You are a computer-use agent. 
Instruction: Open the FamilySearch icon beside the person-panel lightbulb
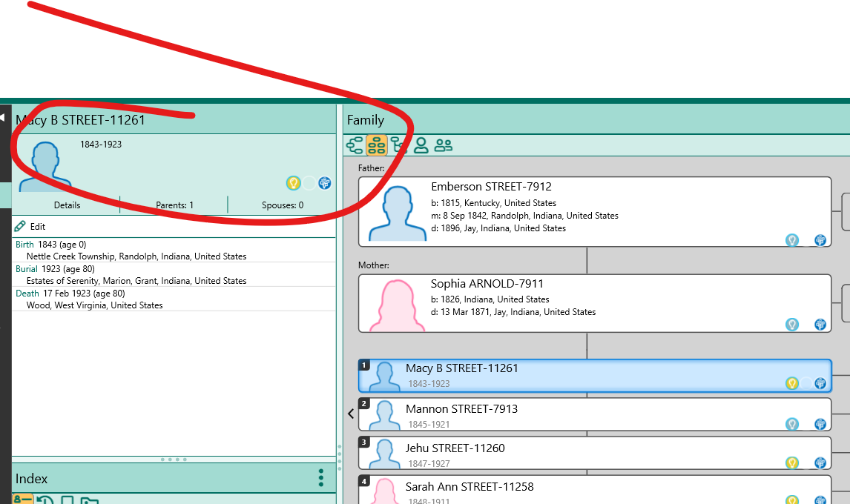[x=325, y=183]
